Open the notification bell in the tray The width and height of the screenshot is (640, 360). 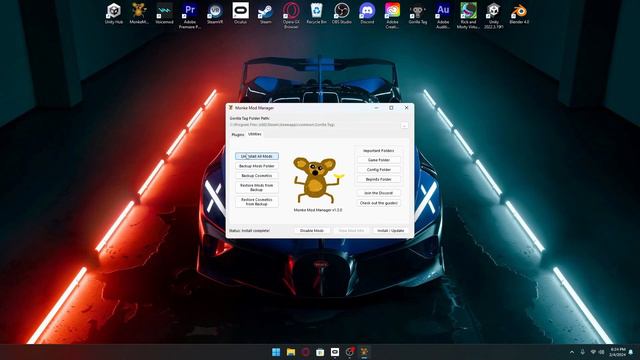click(x=631, y=352)
